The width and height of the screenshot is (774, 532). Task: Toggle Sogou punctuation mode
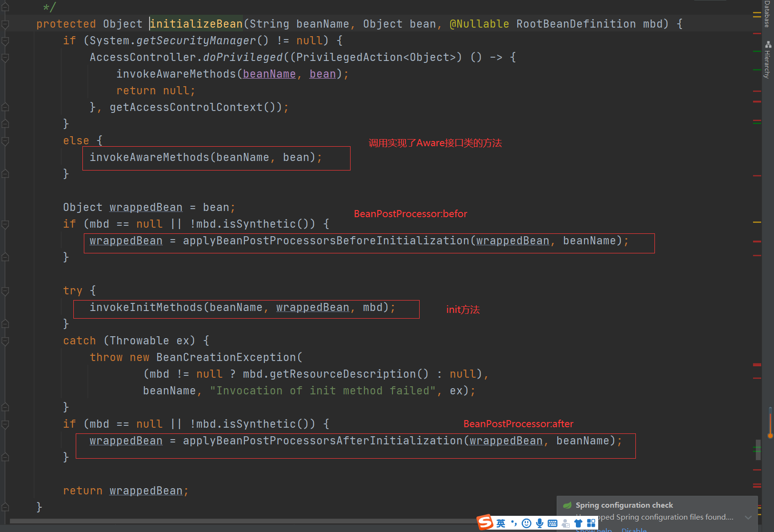[513, 523]
